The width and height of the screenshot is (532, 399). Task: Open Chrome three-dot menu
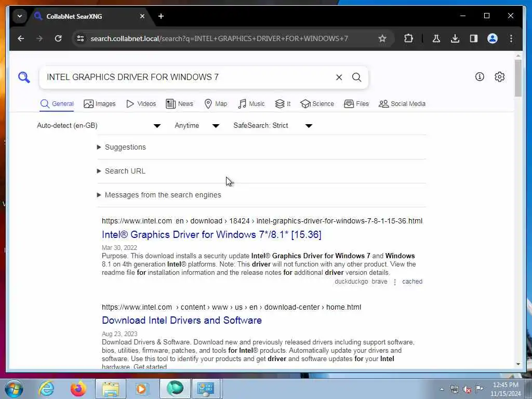point(511,38)
